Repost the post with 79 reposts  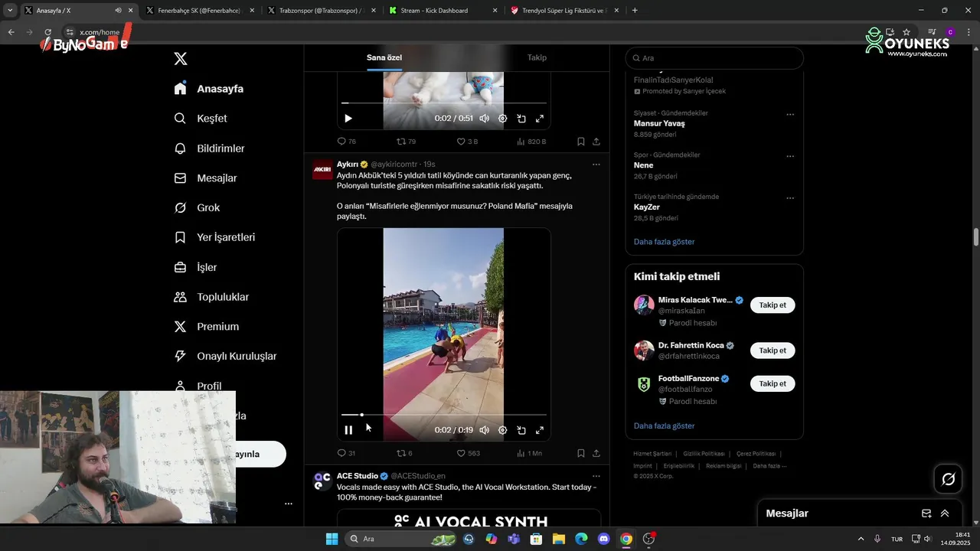tap(406, 142)
